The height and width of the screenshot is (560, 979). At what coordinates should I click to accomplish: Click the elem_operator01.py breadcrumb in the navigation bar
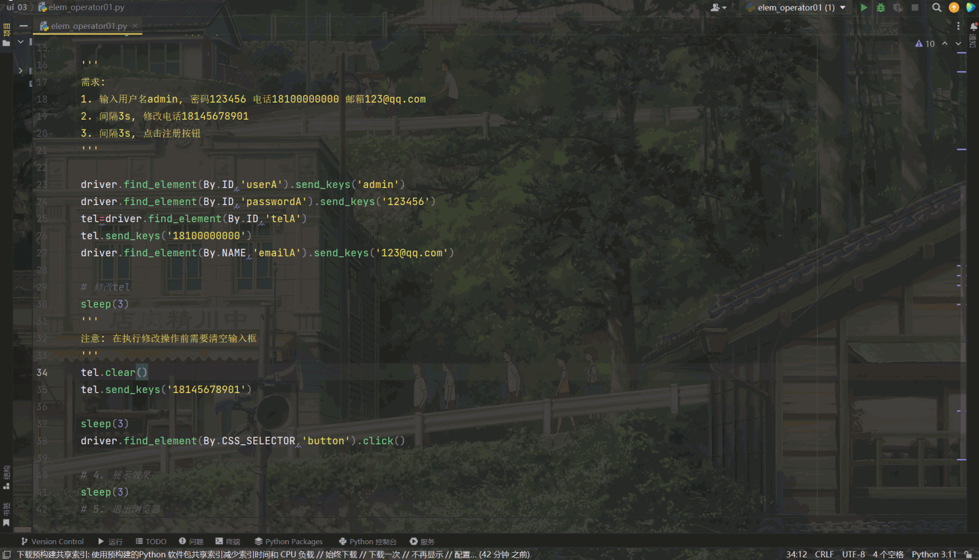pos(82,7)
